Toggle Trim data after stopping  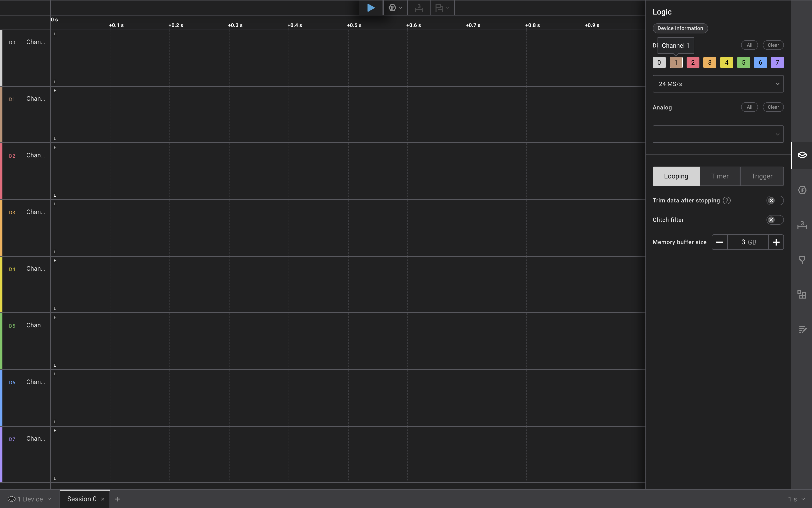[775, 200]
